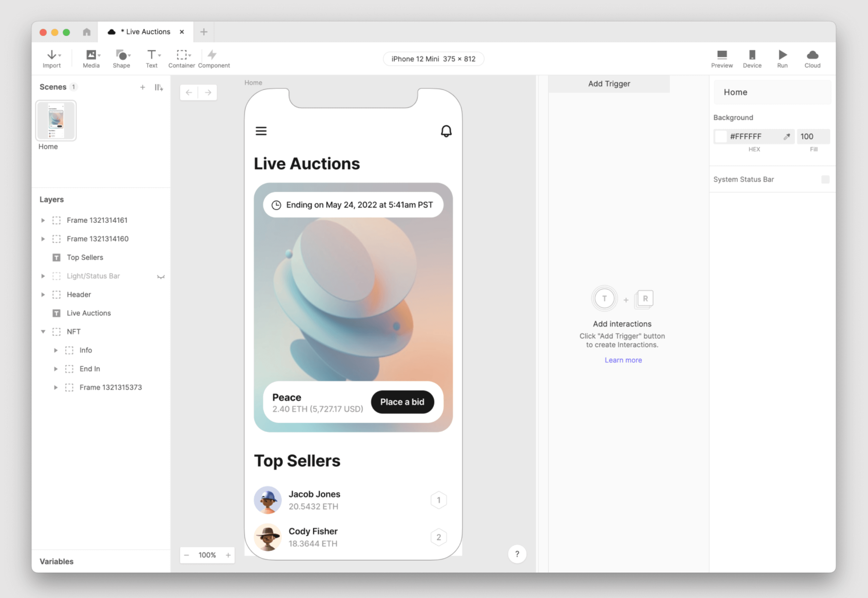Edit the #FFFFFF hex field
The height and width of the screenshot is (598, 868).
[753, 137]
